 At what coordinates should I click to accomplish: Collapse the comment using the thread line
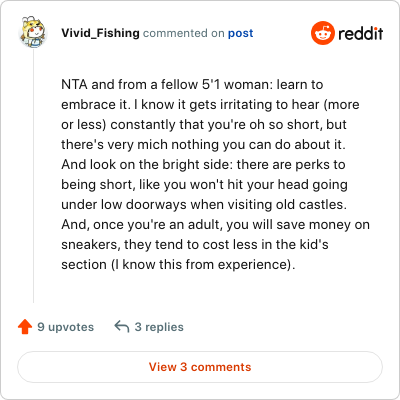[33, 176]
